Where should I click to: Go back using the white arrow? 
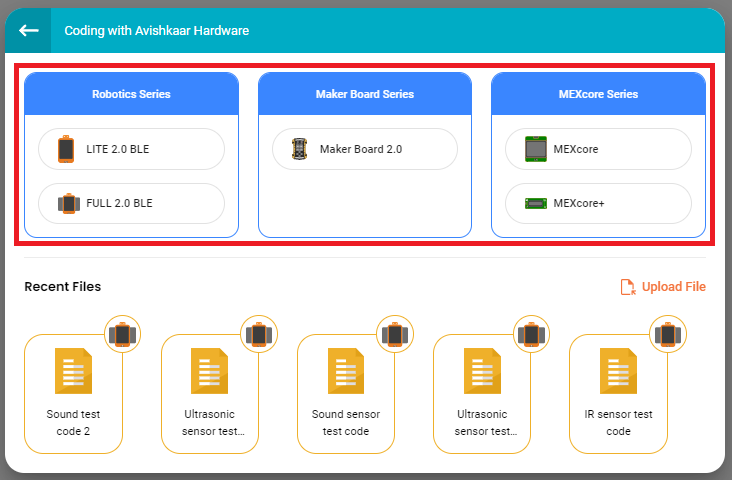(28, 31)
